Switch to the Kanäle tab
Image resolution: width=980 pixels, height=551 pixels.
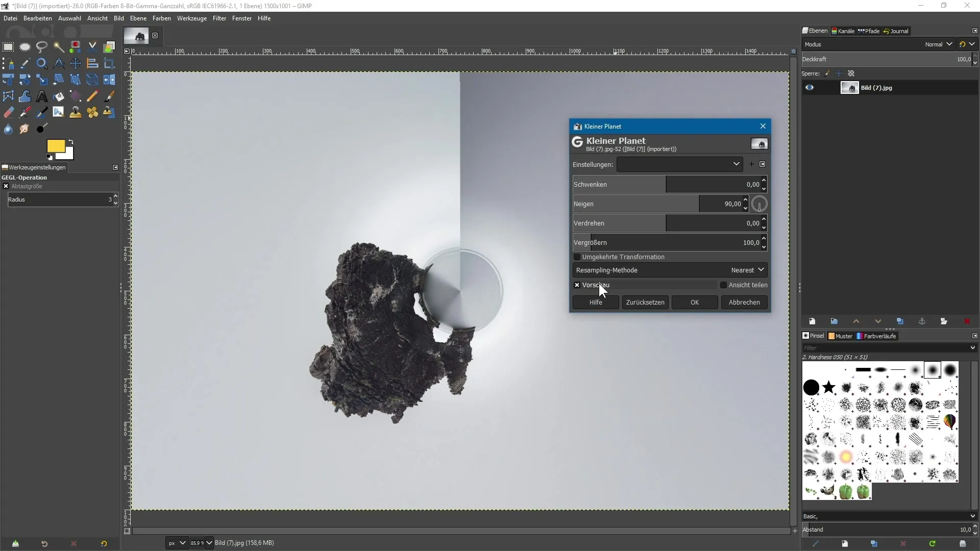pyautogui.click(x=843, y=31)
